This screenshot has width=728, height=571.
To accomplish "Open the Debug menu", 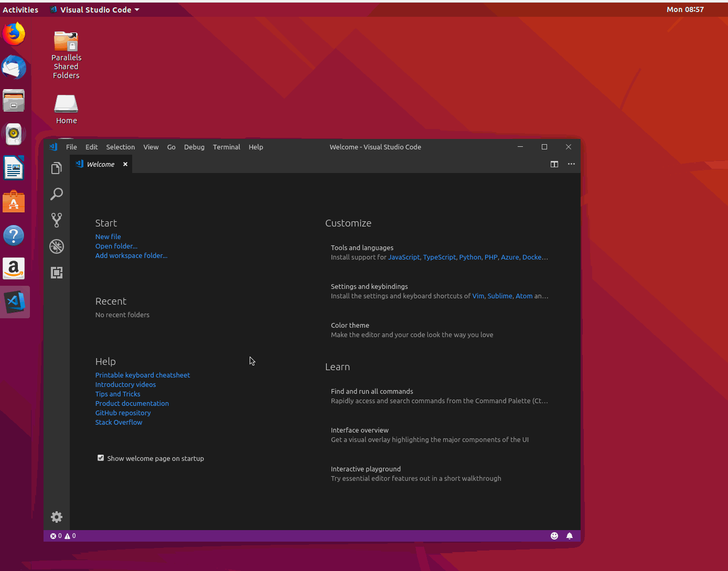I will 195,147.
